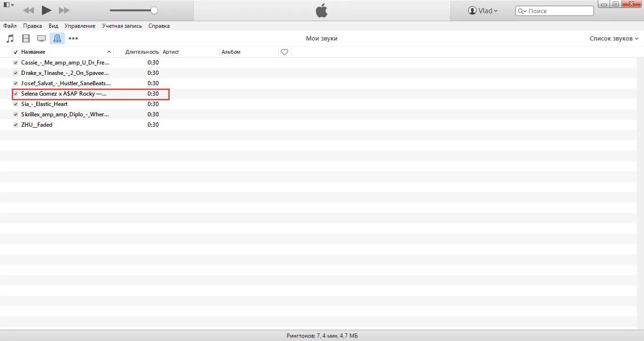Select the Drake_x_Tinashe_-_2_On tone

pos(65,73)
